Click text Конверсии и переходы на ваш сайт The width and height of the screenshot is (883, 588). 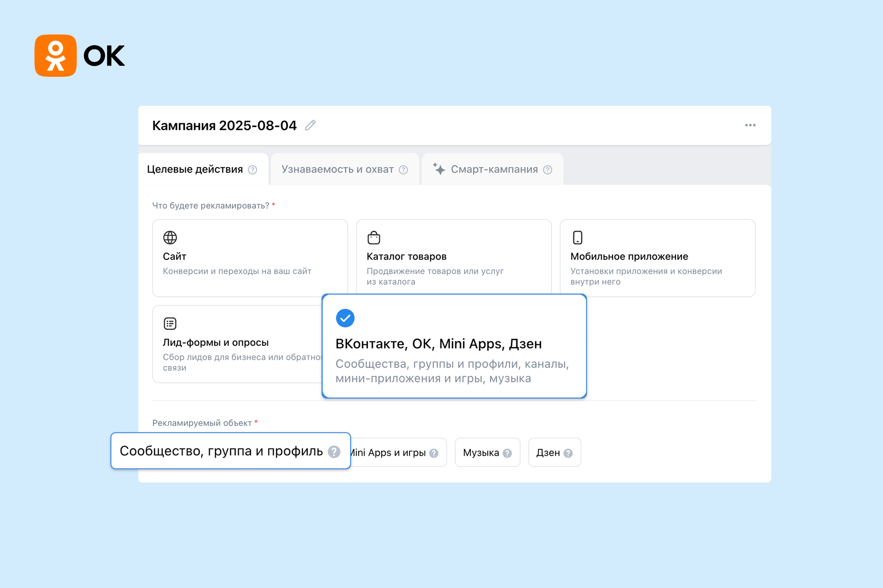237,271
